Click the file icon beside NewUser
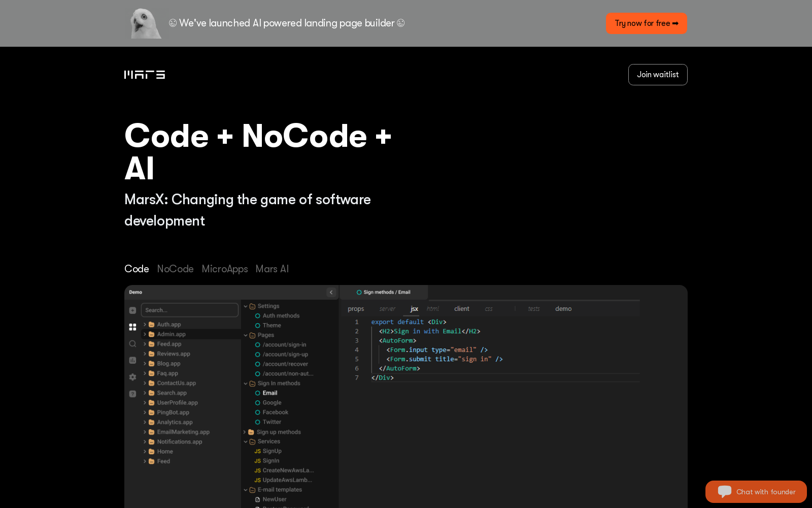This screenshot has width=812, height=508. click(x=258, y=499)
